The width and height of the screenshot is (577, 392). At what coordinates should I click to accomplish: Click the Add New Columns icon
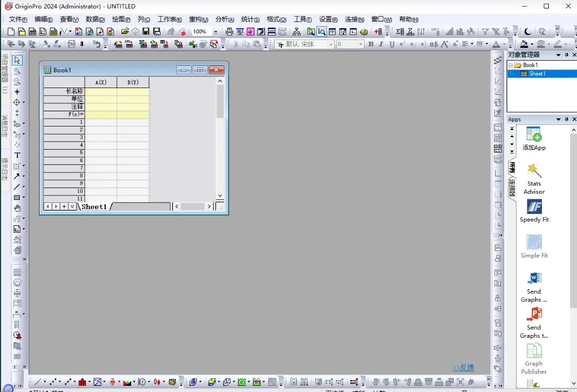point(378,32)
